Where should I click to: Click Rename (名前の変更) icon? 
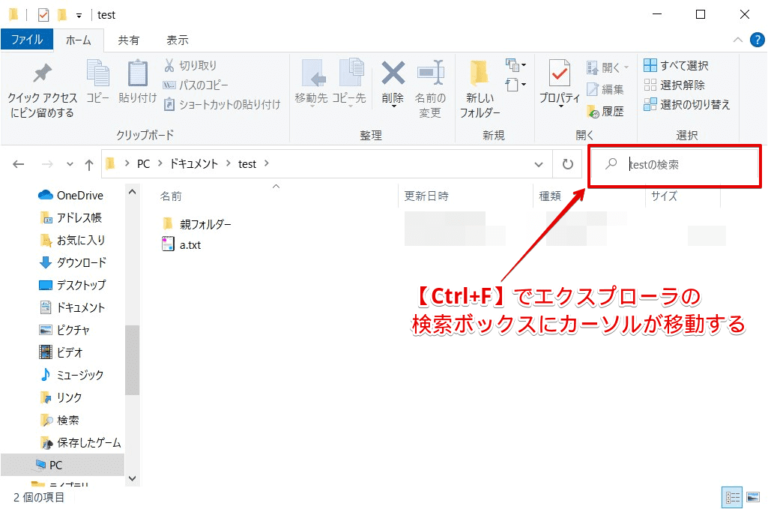click(430, 73)
